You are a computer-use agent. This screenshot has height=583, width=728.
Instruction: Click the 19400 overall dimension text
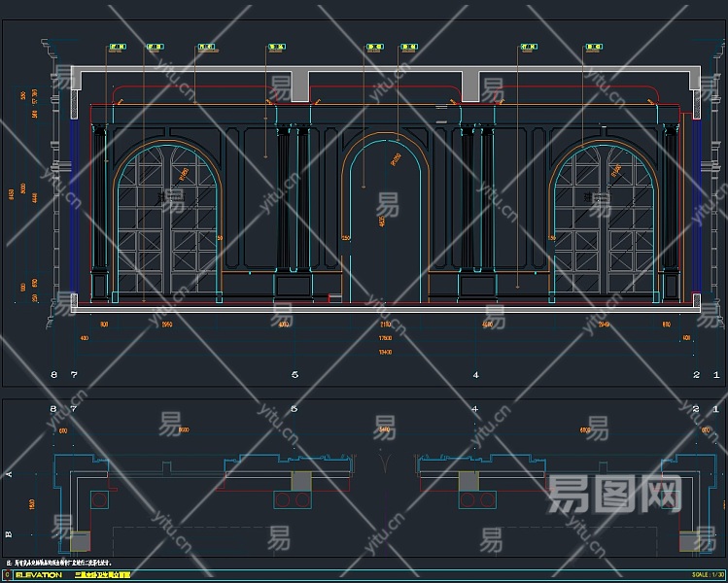pyautogui.click(x=385, y=353)
